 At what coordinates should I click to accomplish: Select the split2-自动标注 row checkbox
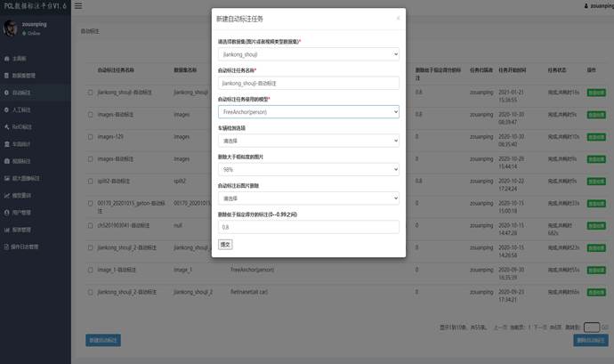90,181
